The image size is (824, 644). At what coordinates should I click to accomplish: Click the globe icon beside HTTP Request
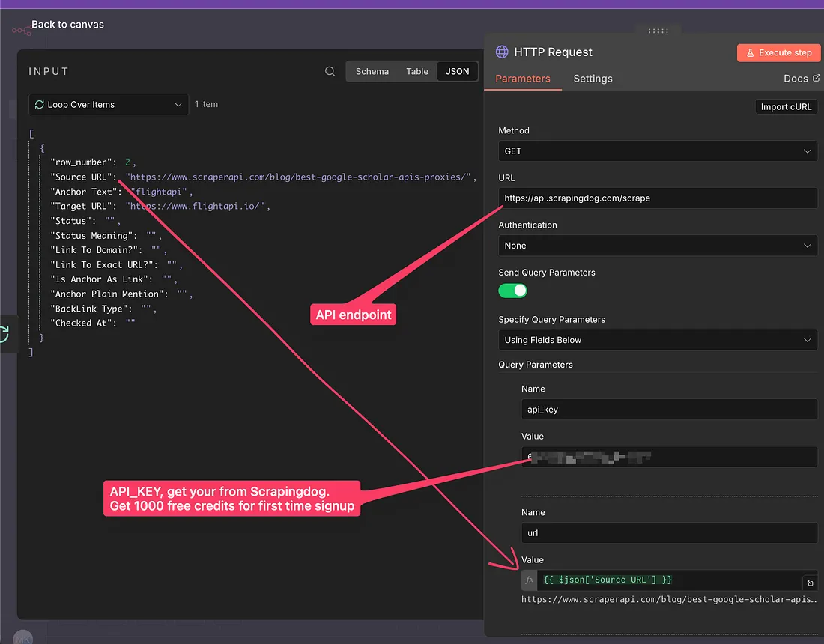tap(502, 52)
